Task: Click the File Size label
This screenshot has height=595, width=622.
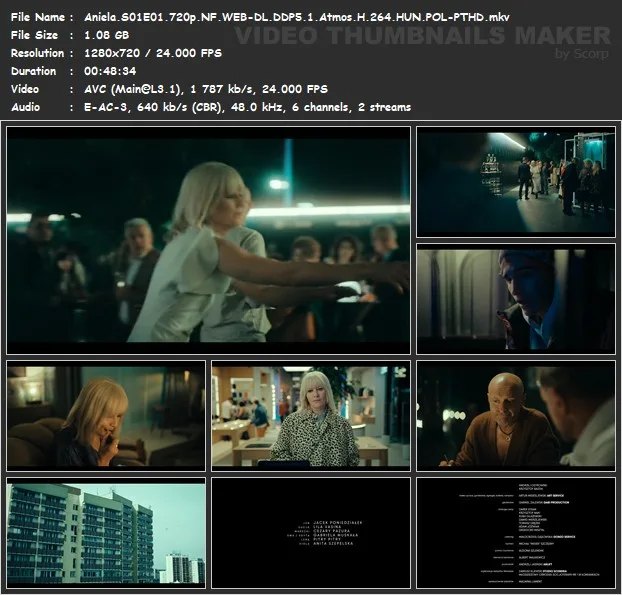Action: pyautogui.click(x=34, y=35)
